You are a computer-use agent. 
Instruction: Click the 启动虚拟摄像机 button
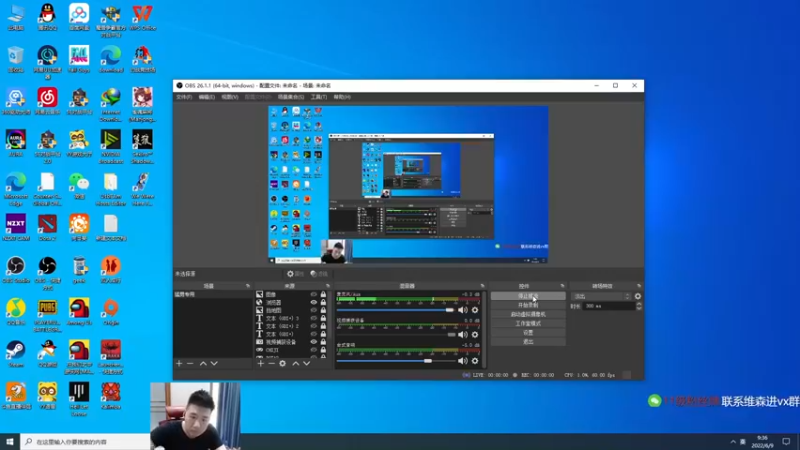pyautogui.click(x=528, y=314)
